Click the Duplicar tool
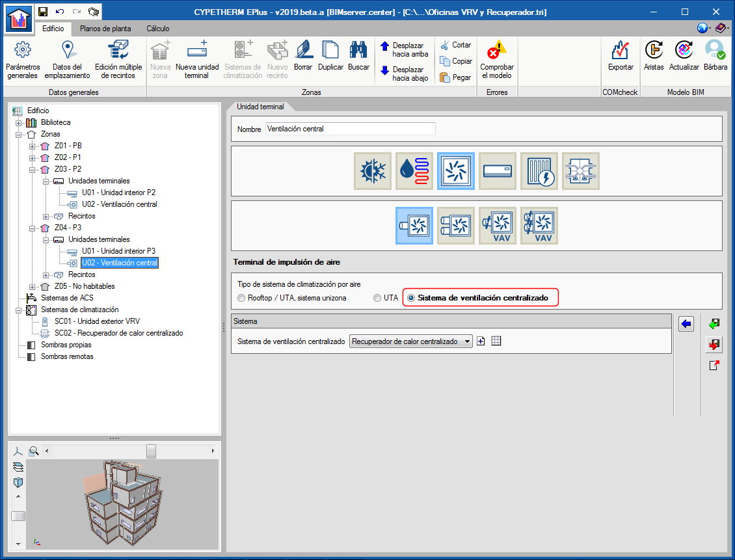 pos(330,56)
